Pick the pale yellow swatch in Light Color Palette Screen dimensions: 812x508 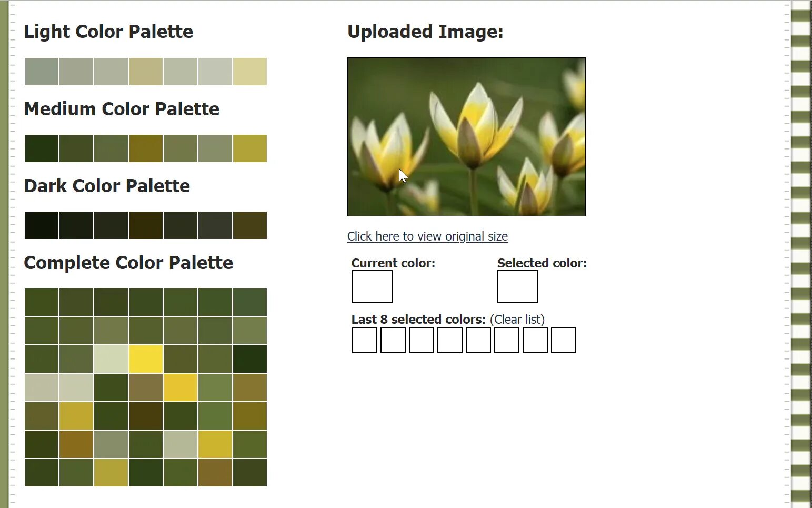click(250, 72)
